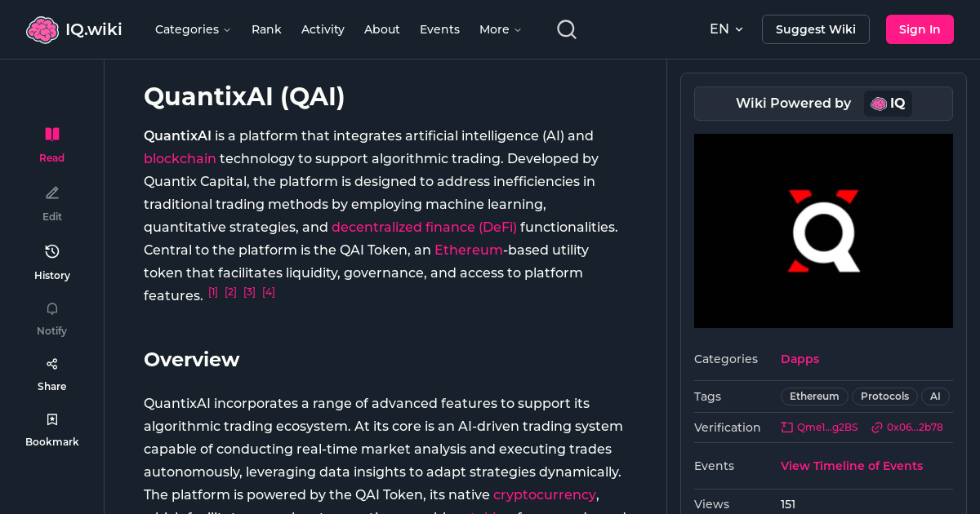The height and width of the screenshot is (514, 980).
Task: Open the Edit pencil icon
Action: pos(51,193)
